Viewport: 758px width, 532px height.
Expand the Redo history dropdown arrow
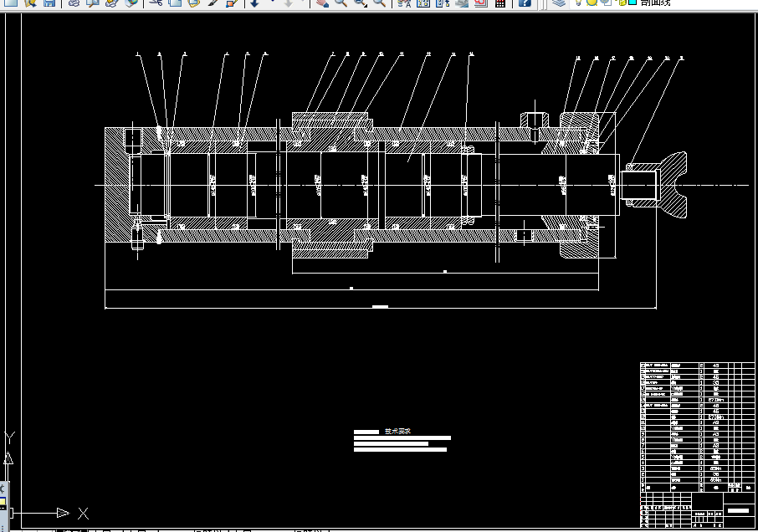point(303,2)
